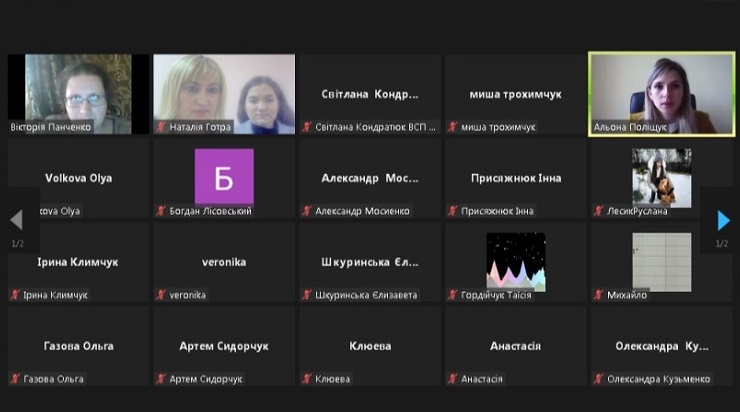The width and height of the screenshot is (740, 412).
Task: Click ЛесикРуслана snow profile picture
Action: point(662,178)
